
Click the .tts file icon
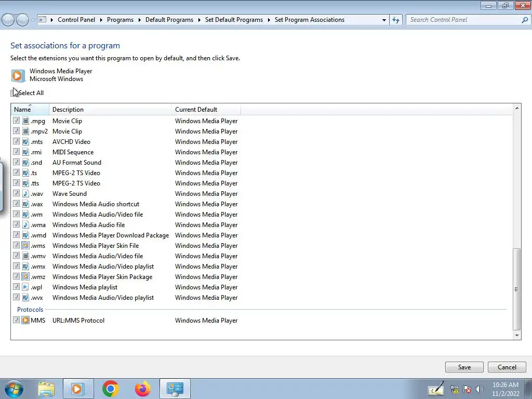(25, 183)
